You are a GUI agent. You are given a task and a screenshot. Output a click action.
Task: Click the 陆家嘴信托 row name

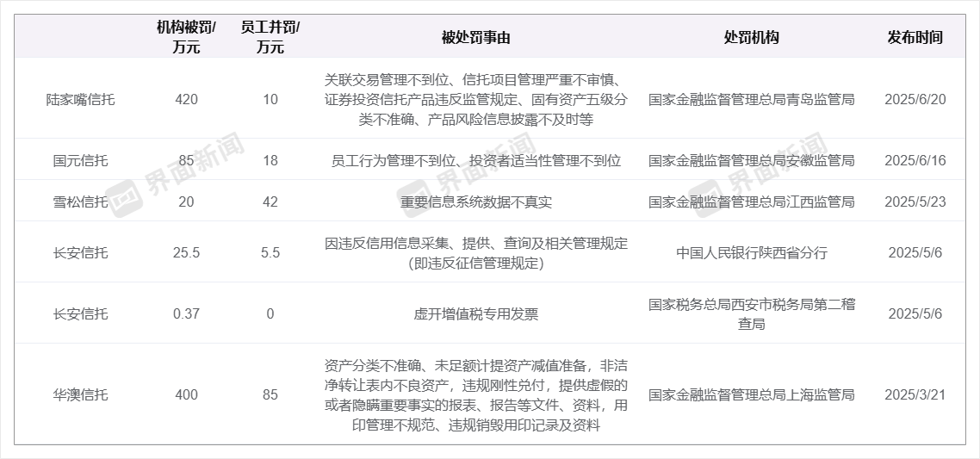[80, 99]
